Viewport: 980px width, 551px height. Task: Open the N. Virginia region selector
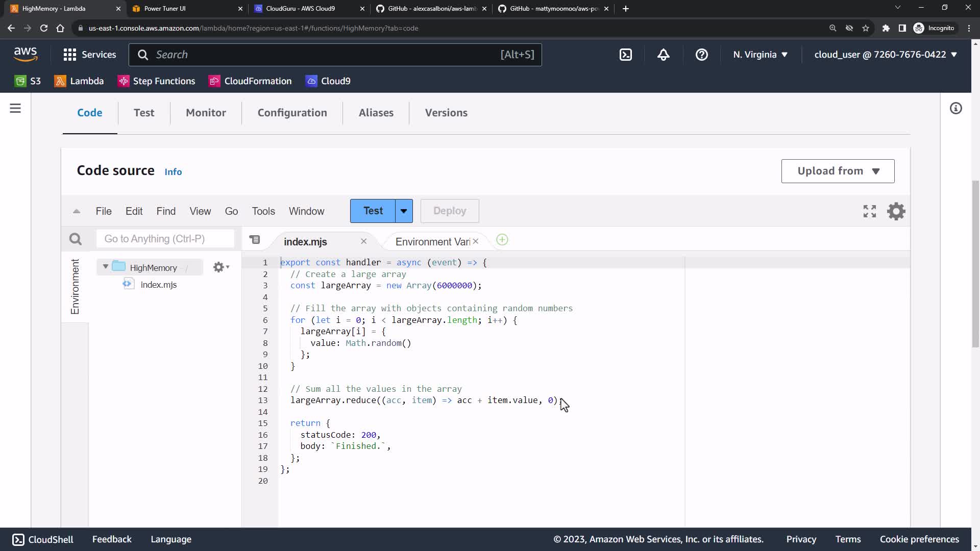pyautogui.click(x=760, y=55)
